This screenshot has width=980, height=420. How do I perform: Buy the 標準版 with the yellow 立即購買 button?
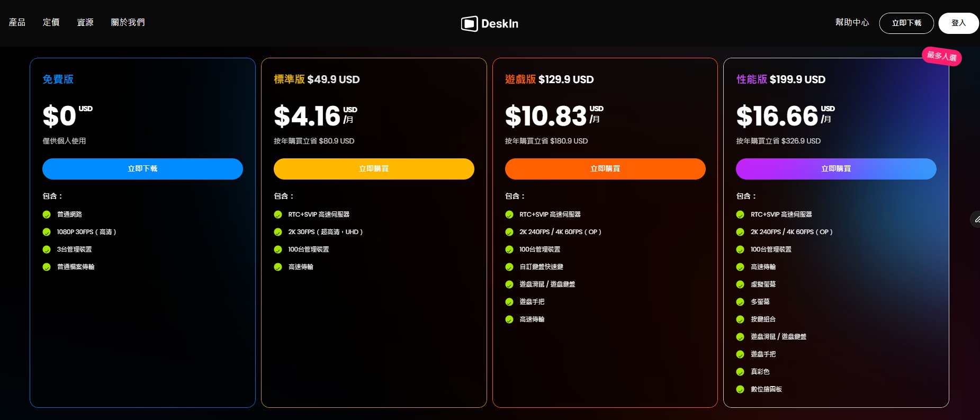tap(374, 169)
